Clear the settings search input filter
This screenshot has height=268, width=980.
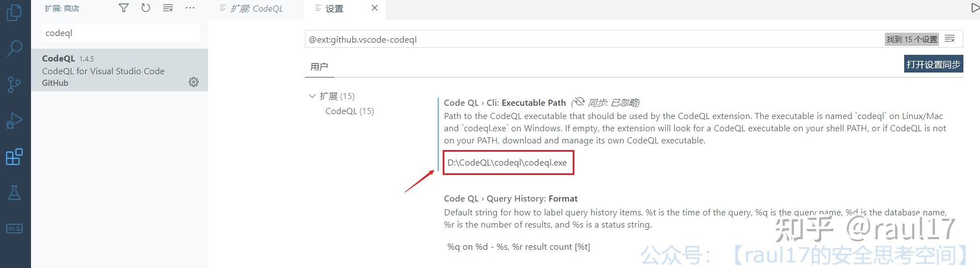[x=950, y=39]
